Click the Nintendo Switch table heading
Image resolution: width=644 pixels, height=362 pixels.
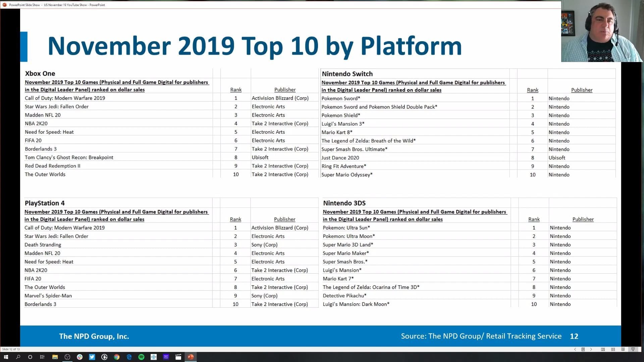coord(347,74)
